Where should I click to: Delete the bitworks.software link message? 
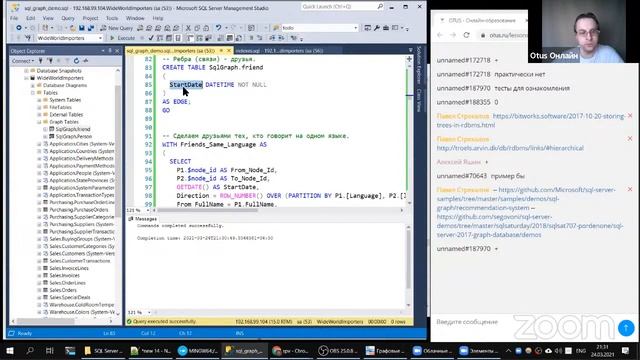tap(630, 116)
